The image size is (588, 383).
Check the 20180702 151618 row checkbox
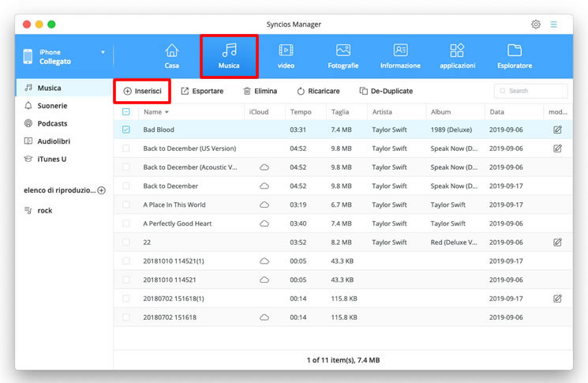pyautogui.click(x=126, y=317)
